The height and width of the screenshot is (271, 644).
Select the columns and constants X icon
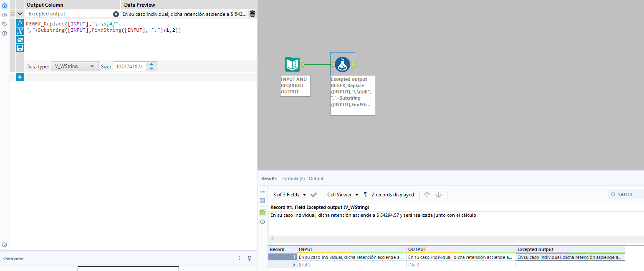click(20, 31)
